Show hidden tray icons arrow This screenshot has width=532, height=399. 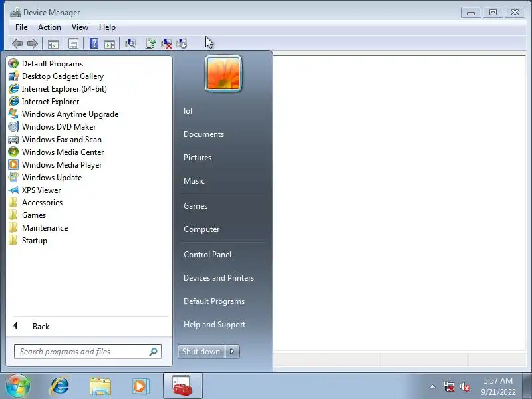[433, 386]
